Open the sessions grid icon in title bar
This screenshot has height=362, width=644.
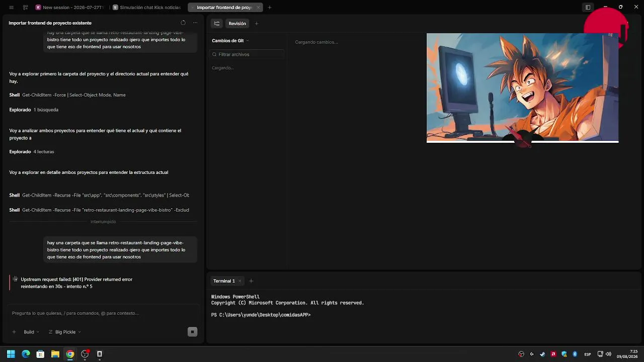[x=25, y=8]
